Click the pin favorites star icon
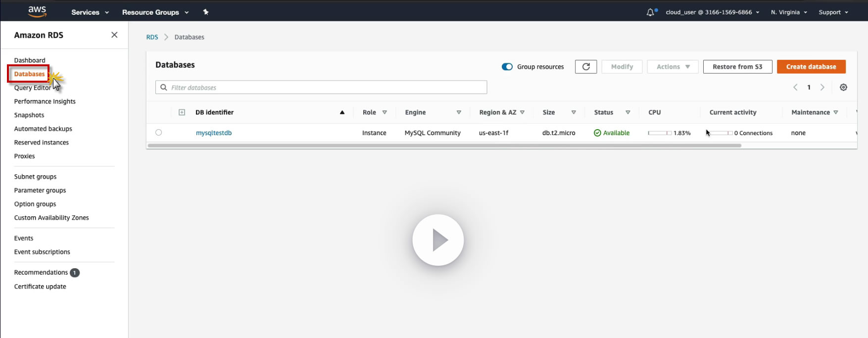This screenshot has height=338, width=868. coord(206,12)
